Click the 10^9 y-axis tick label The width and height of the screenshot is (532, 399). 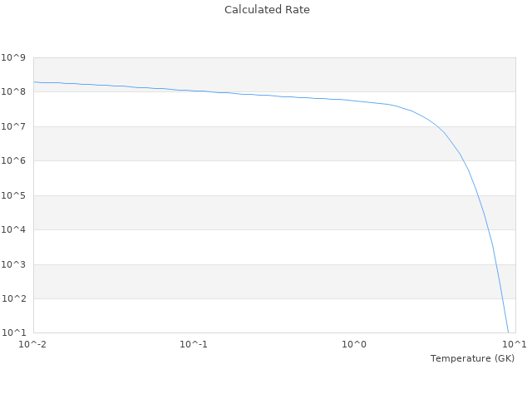pyautogui.click(x=14, y=57)
